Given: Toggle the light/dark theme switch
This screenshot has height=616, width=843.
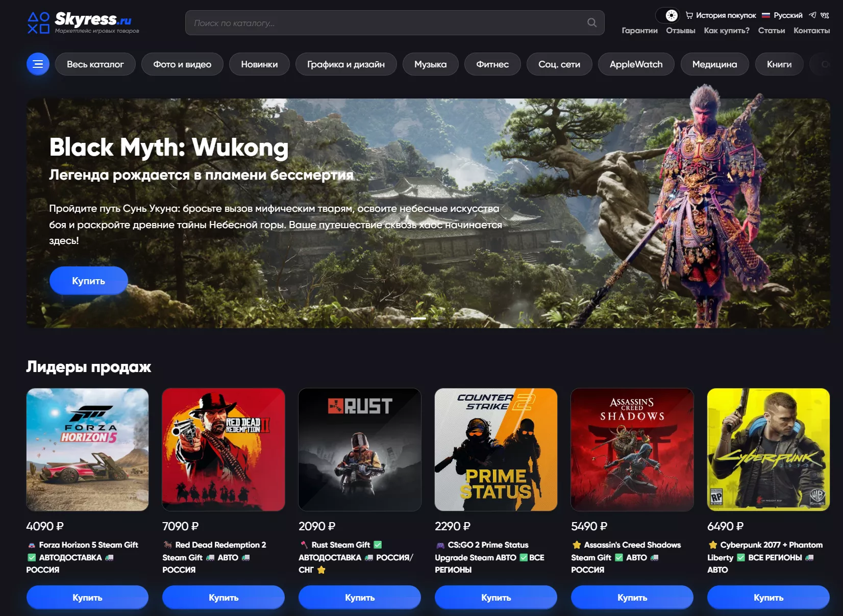Looking at the screenshot, I should click(x=667, y=15).
